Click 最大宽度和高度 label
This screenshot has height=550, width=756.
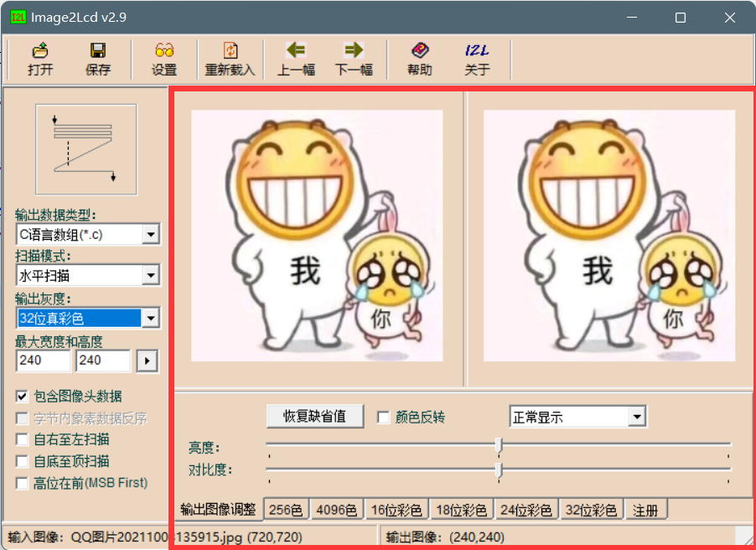59,342
